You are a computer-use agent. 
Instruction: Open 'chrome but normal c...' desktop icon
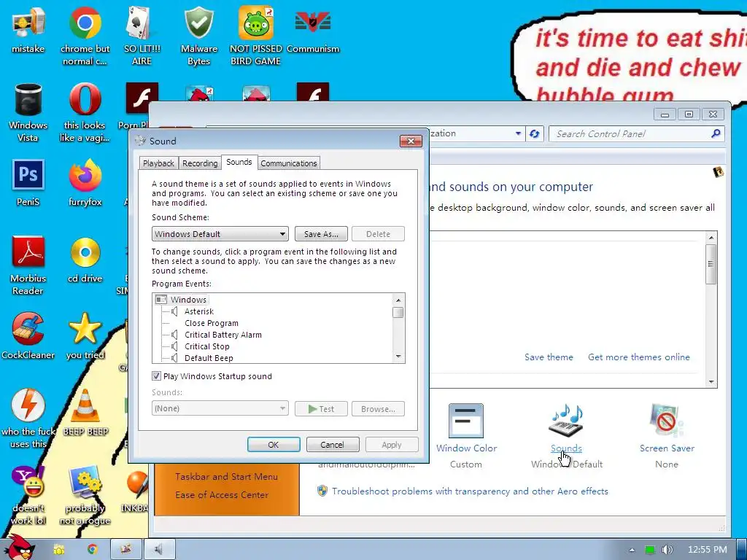point(85,36)
